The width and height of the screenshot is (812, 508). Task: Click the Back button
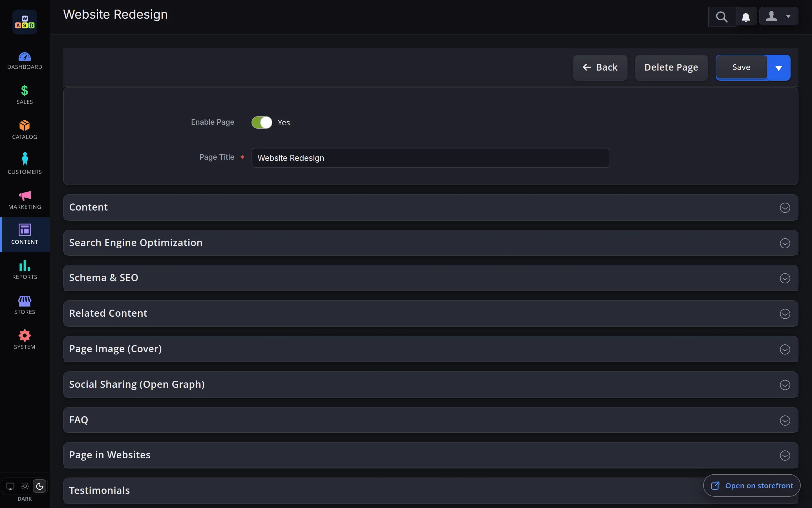tap(600, 67)
